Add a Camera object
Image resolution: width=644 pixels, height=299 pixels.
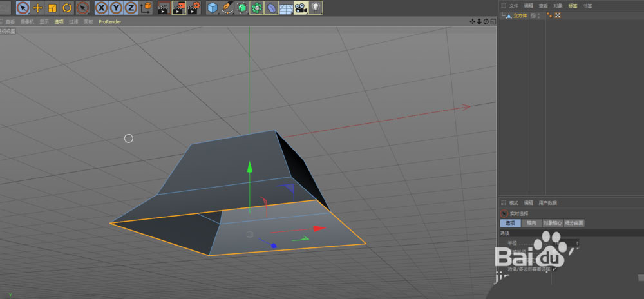[301, 8]
